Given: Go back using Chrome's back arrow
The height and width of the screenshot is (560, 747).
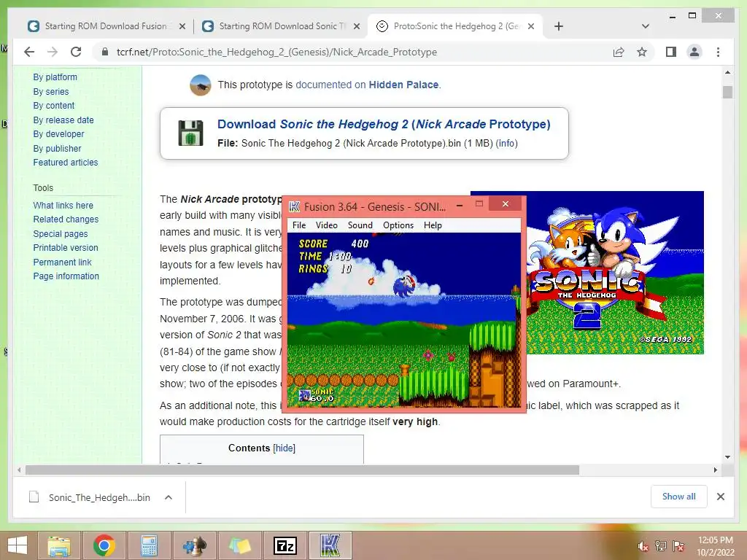Looking at the screenshot, I should point(29,52).
